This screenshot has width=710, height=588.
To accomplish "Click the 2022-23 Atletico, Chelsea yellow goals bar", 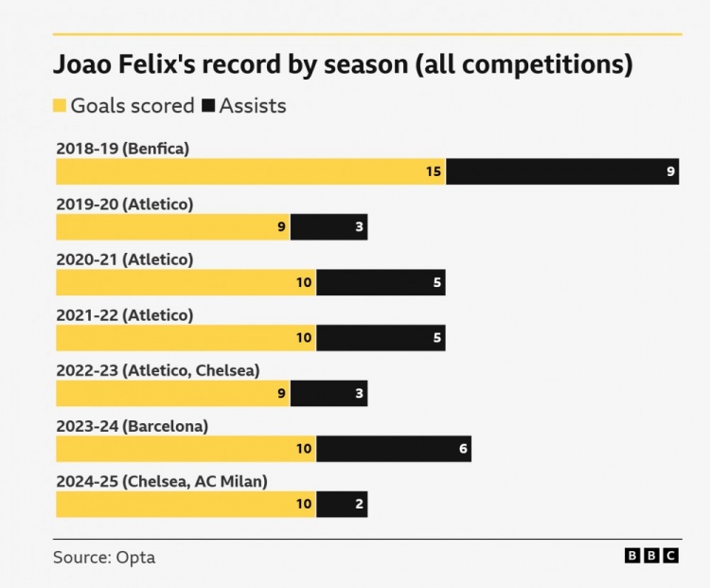I will point(172,394).
